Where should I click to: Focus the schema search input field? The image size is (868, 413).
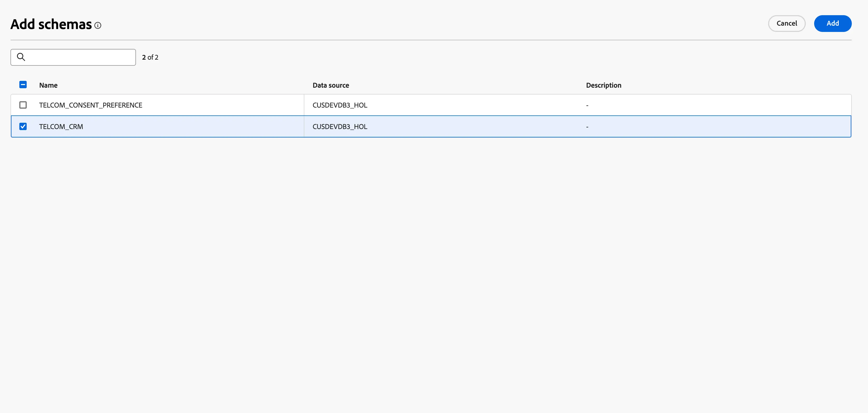[x=73, y=57]
